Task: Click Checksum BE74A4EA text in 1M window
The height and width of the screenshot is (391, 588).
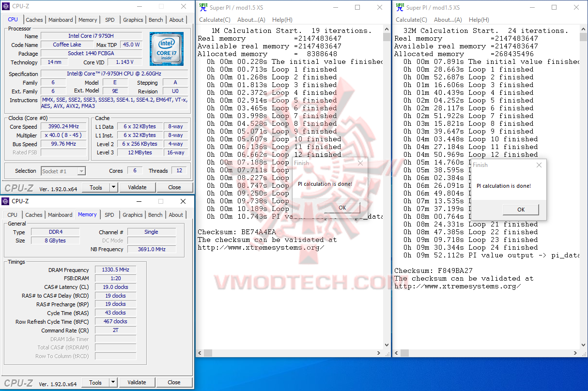Action: (236, 232)
